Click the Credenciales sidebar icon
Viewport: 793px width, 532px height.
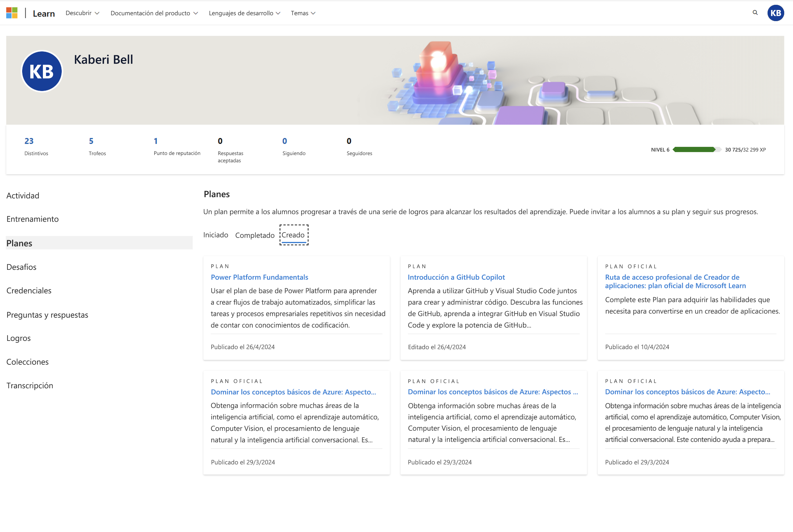point(28,290)
